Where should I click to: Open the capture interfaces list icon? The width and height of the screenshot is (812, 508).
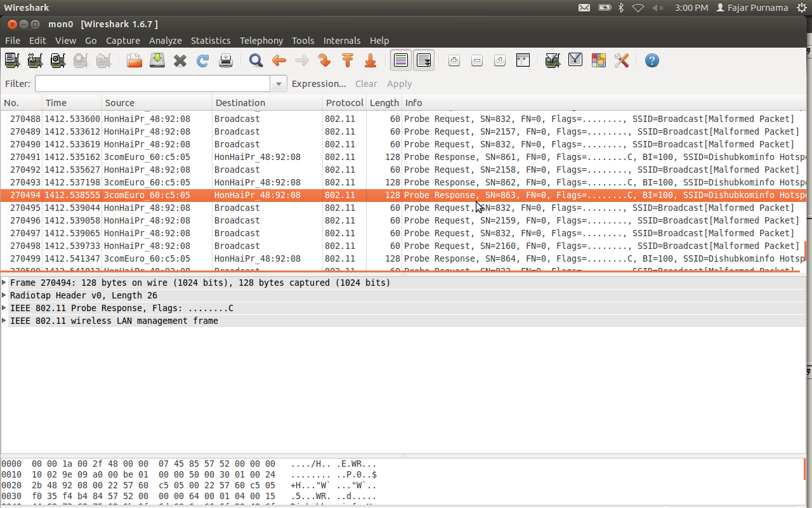click(12, 60)
